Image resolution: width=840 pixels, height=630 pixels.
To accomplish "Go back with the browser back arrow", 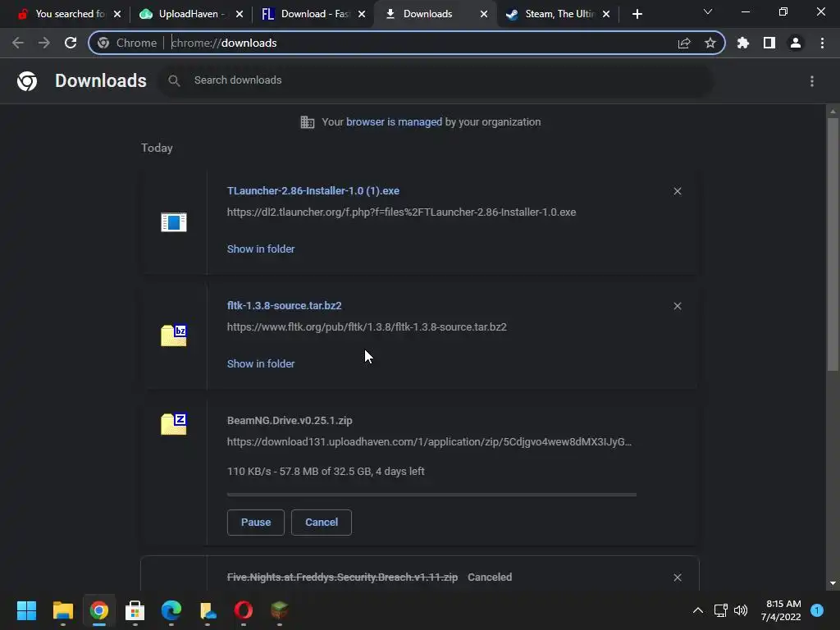I will coord(18,43).
